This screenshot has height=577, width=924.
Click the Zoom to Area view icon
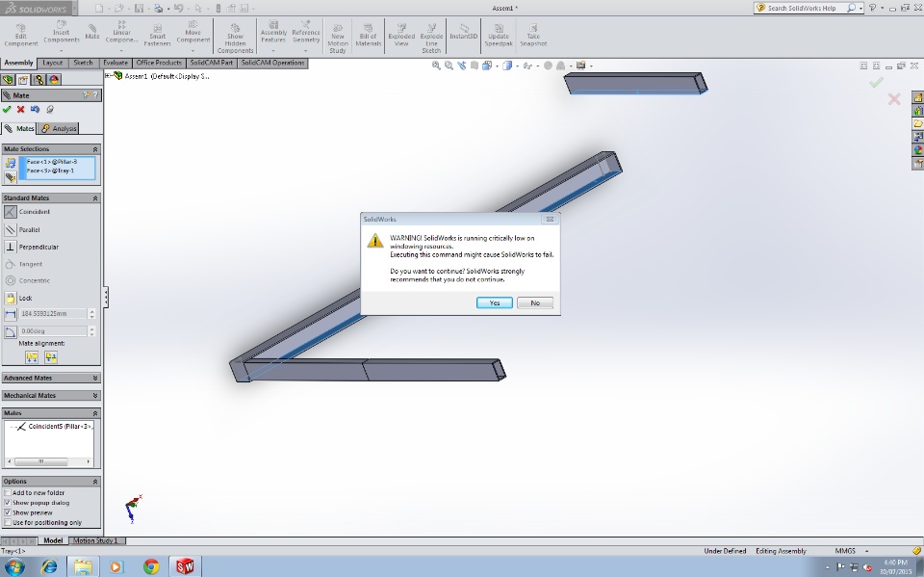[x=449, y=66]
